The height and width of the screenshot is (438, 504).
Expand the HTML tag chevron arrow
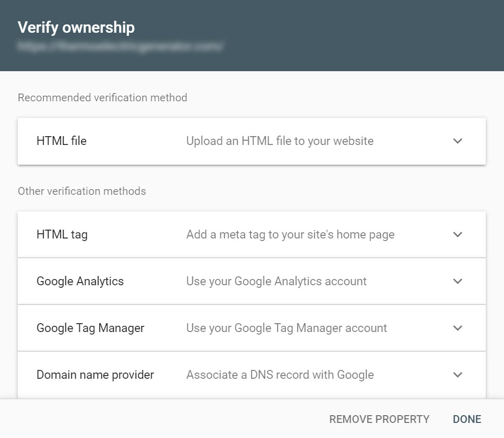coord(457,234)
